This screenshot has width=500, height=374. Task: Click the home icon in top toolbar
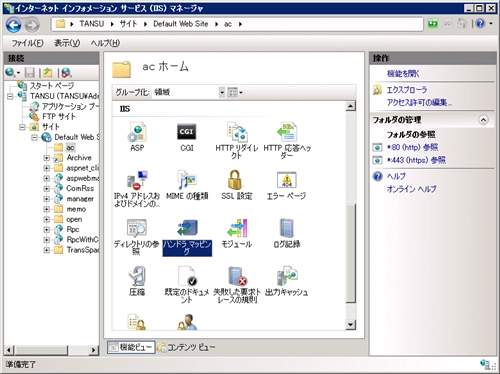click(x=462, y=24)
